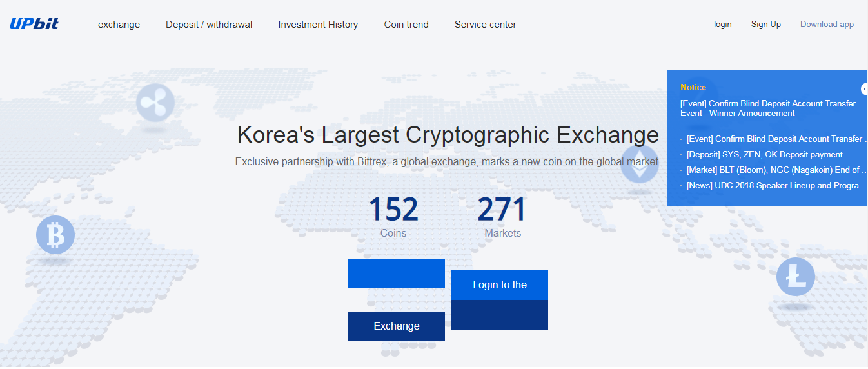Click the round more button in Notice panel

[864, 89]
